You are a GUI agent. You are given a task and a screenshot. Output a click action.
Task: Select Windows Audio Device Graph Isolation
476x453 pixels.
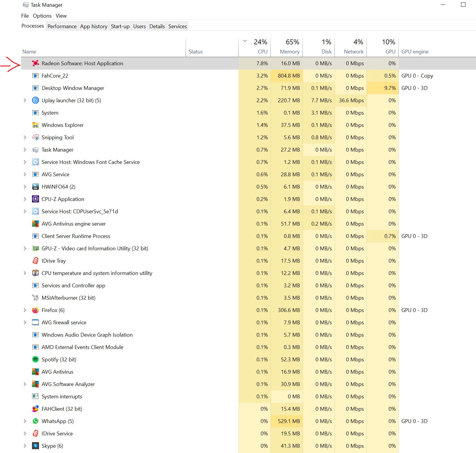[249, 335]
